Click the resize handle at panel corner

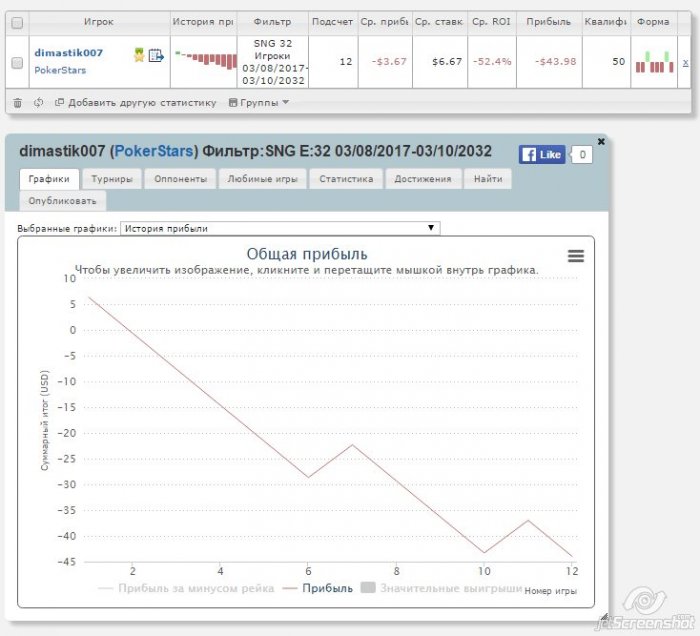pyautogui.click(x=604, y=617)
